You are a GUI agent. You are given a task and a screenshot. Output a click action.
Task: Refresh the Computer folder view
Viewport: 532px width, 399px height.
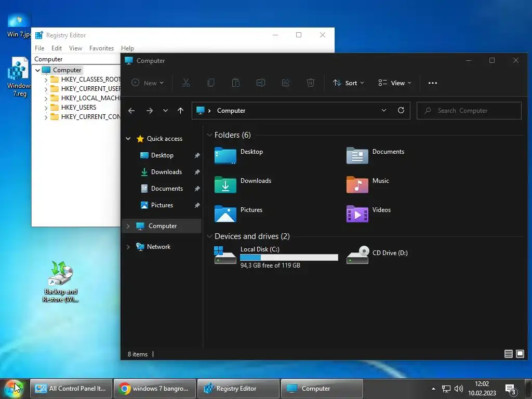[x=401, y=110]
